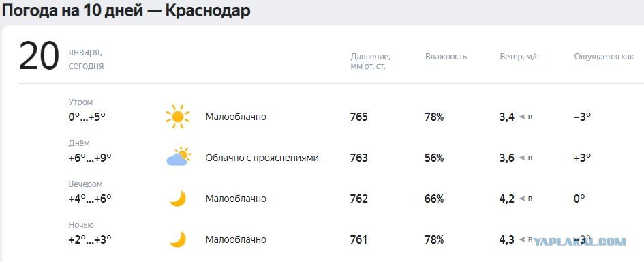Click the wind direction arrow beside 4,3
This screenshot has width=644, height=262.
522,239
